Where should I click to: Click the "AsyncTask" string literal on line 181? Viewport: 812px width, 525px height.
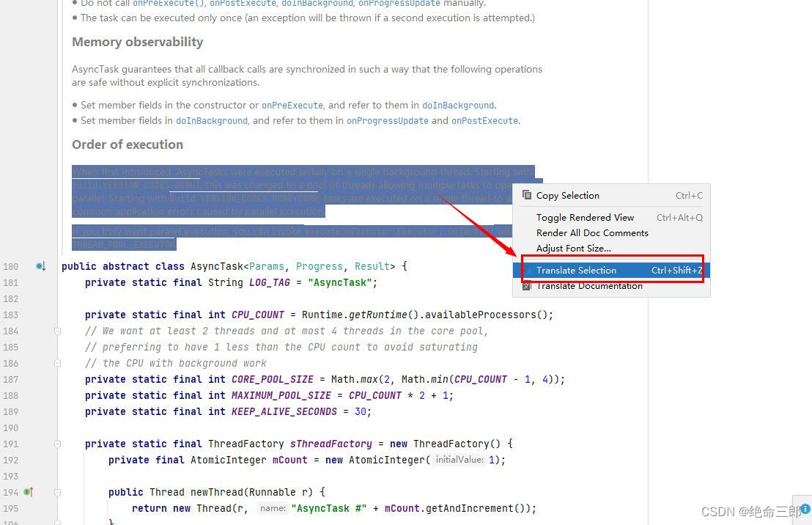tap(340, 282)
